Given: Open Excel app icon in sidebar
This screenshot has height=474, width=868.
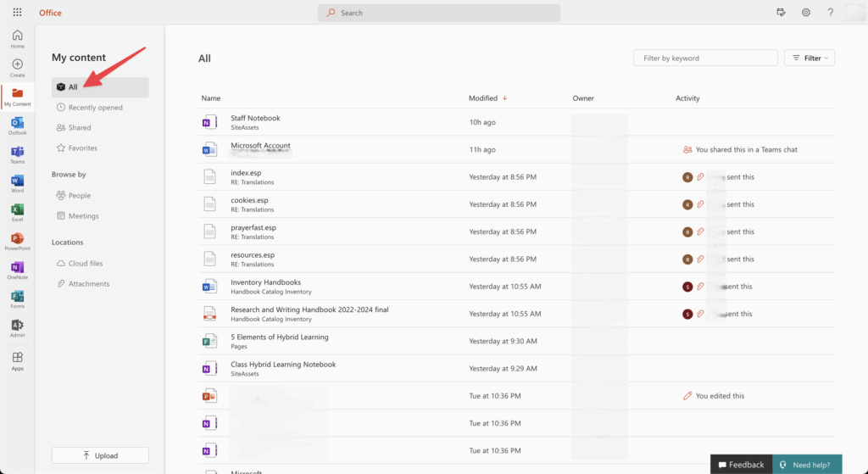Looking at the screenshot, I should click(x=17, y=212).
